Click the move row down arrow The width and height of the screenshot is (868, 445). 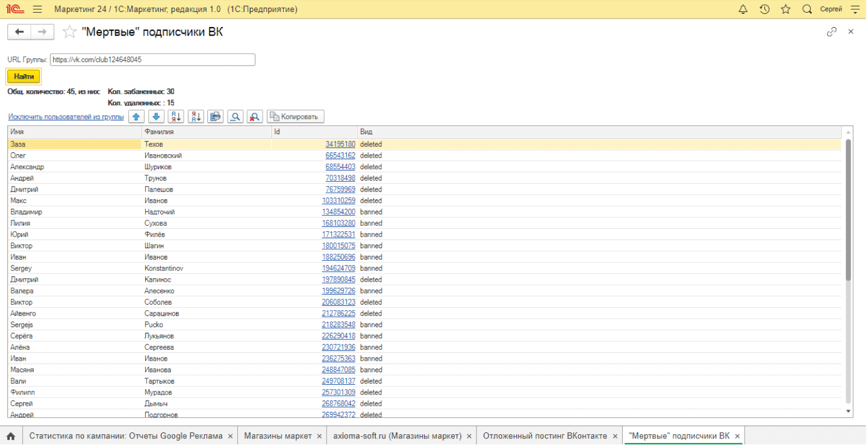[156, 117]
